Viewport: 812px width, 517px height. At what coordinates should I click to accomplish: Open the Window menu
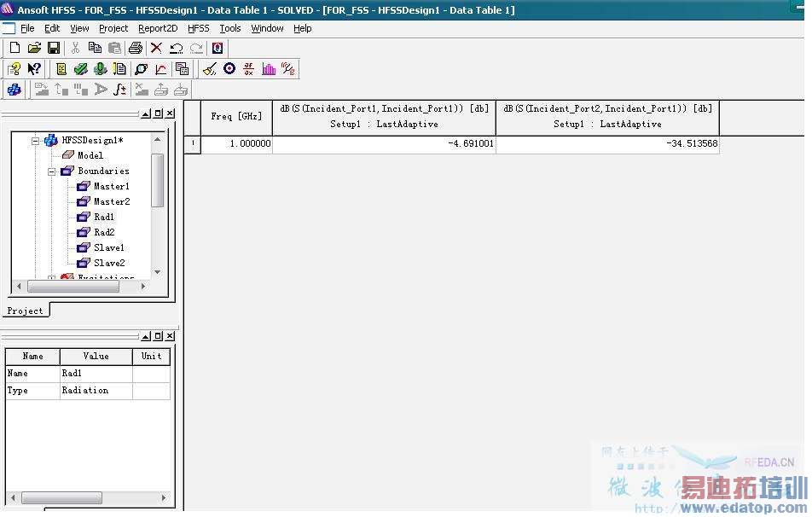pos(267,28)
